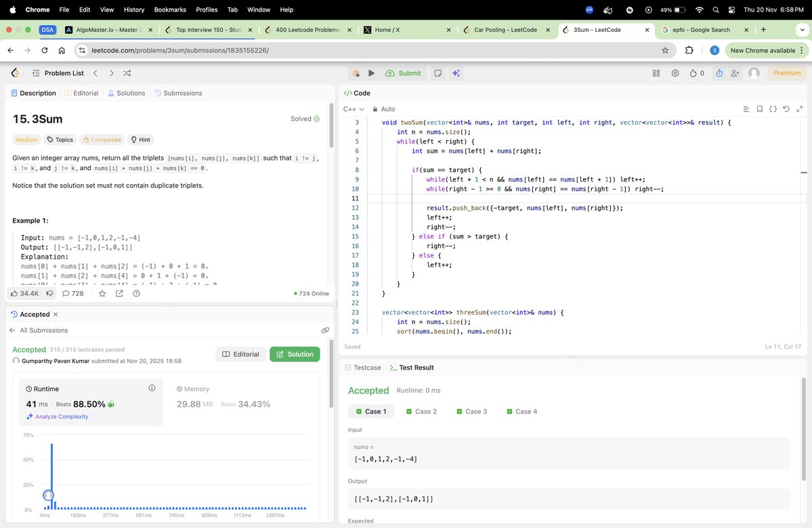812x528 pixels.
Task: Click Analyze Complexity link
Action: pos(58,417)
